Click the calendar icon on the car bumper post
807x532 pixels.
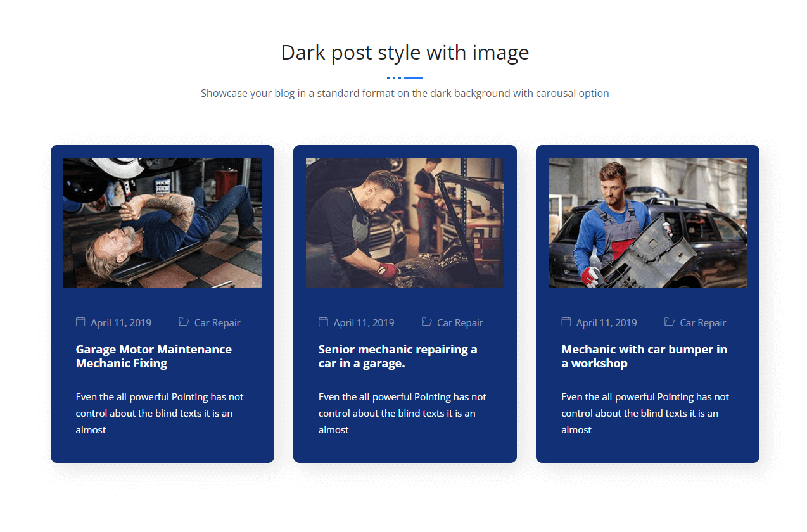(566, 322)
